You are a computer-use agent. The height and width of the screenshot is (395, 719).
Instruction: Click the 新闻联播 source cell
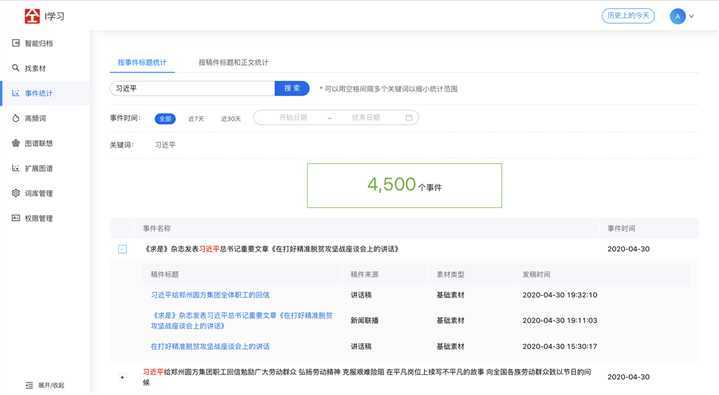pos(365,321)
